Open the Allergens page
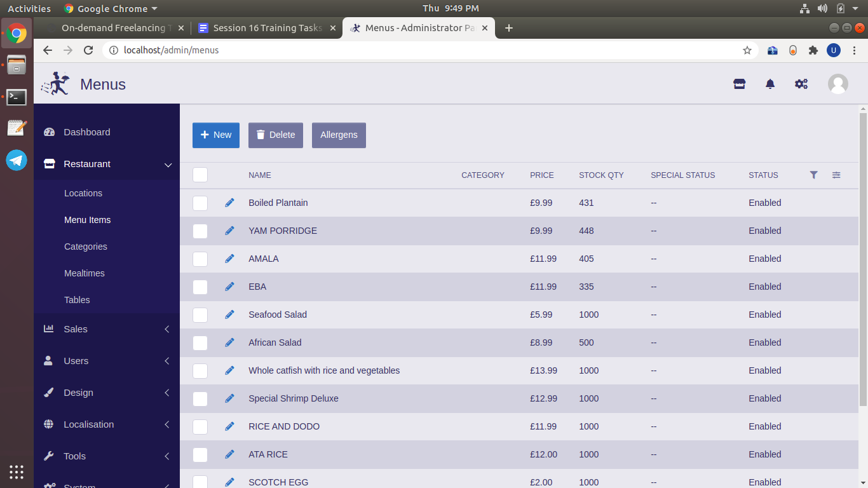The height and width of the screenshot is (488, 868). (339, 135)
